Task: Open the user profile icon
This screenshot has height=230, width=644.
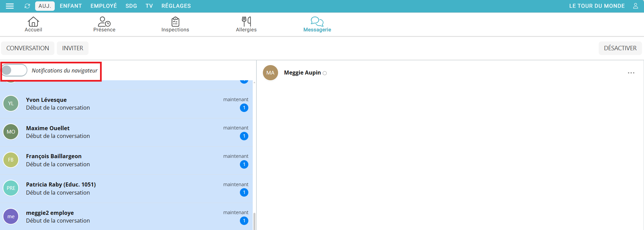Action: tap(635, 6)
